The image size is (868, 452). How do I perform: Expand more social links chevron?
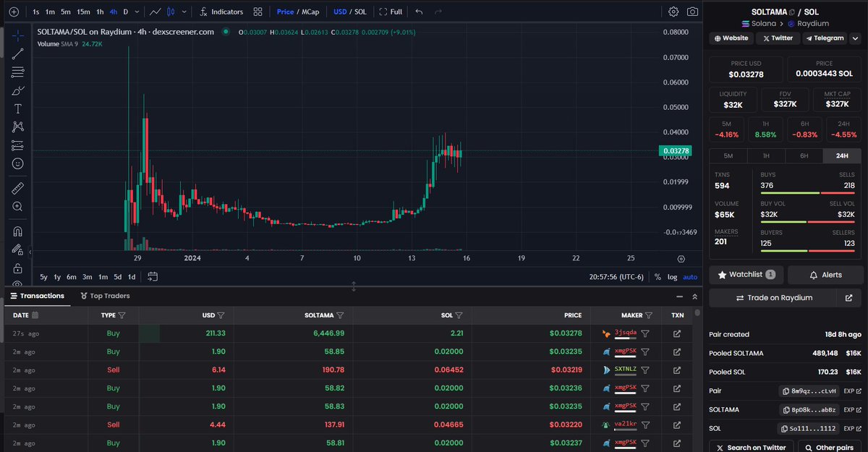coord(856,38)
